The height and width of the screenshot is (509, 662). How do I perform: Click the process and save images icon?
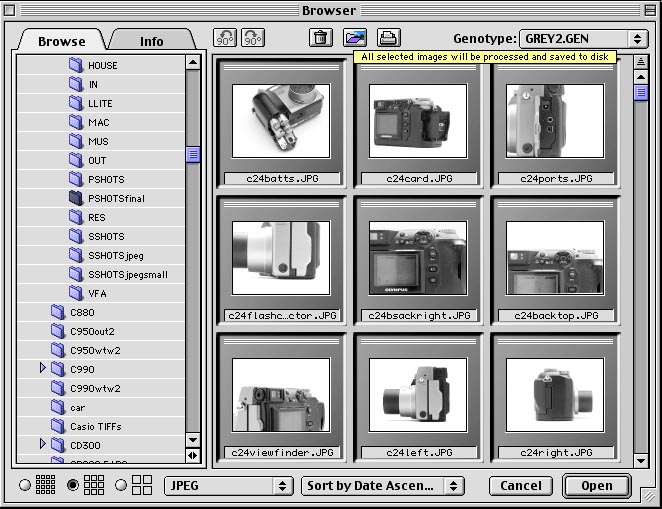355,38
